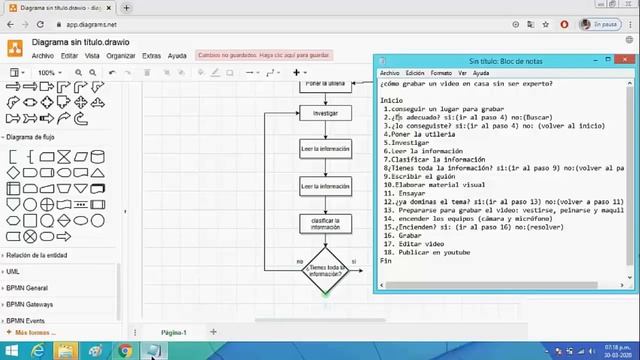640x360 pixels.
Task: Select the hexagon preparation shape
Action: point(13,220)
